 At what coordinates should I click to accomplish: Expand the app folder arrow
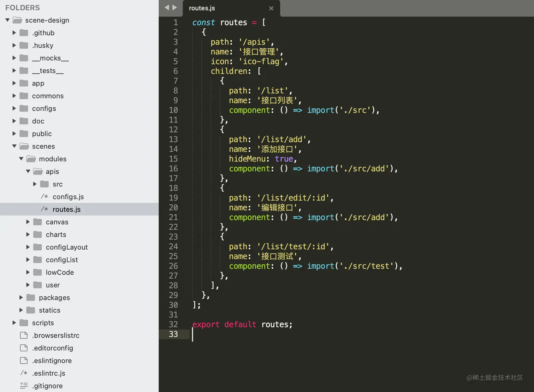[x=14, y=83]
